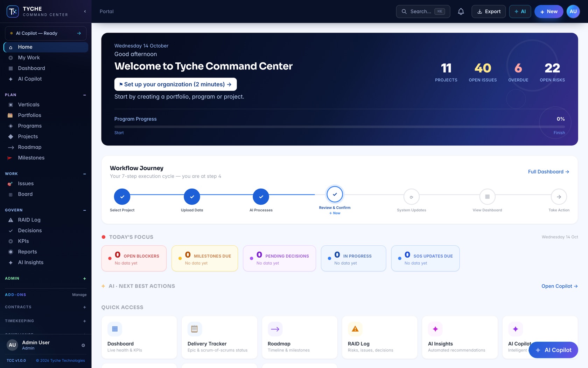The width and height of the screenshot is (588, 368).
Task: Open the Full Dashboard link
Action: [548, 172]
